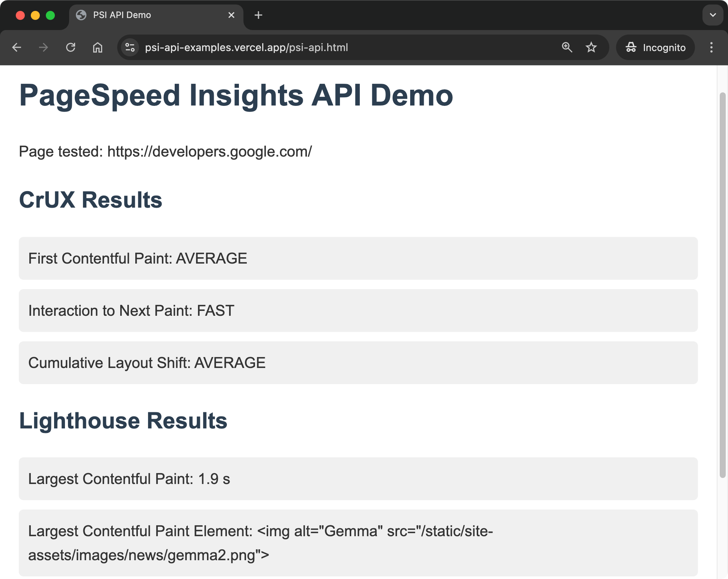Select the Cumulative Layout Shift: AVERAGE row
This screenshot has height=579, width=728.
coord(358,363)
